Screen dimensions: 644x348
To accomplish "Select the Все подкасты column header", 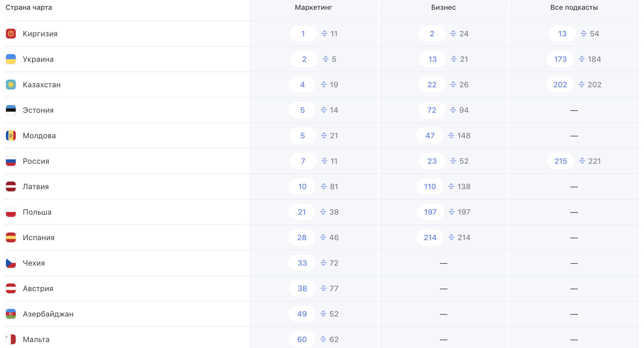I will pyautogui.click(x=574, y=8).
